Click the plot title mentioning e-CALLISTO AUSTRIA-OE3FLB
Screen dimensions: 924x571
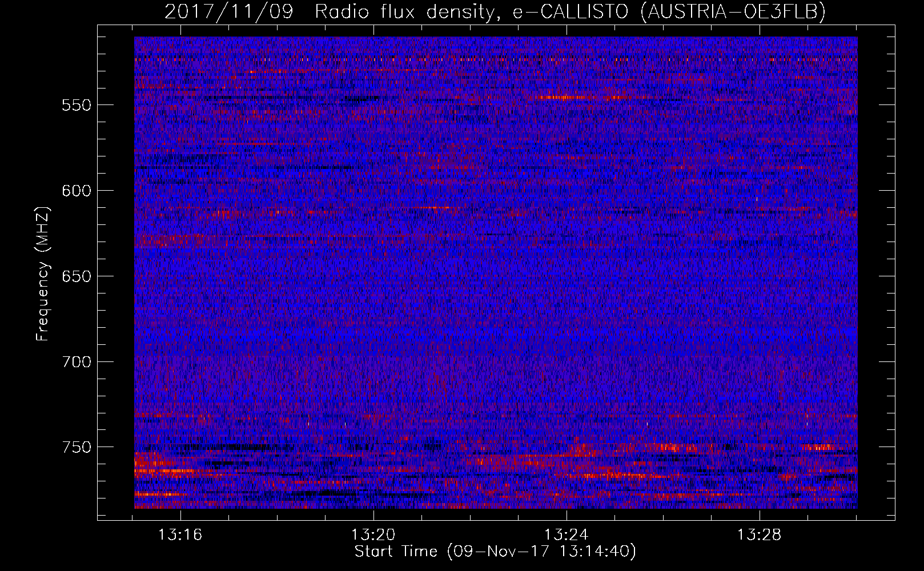[495, 12]
